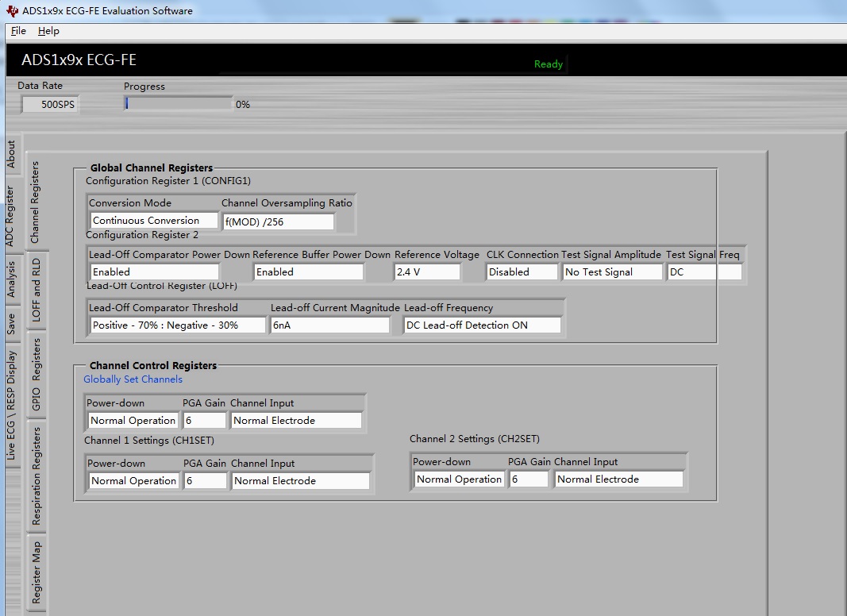
Task: Switch to the About tab
Action: click(x=11, y=154)
